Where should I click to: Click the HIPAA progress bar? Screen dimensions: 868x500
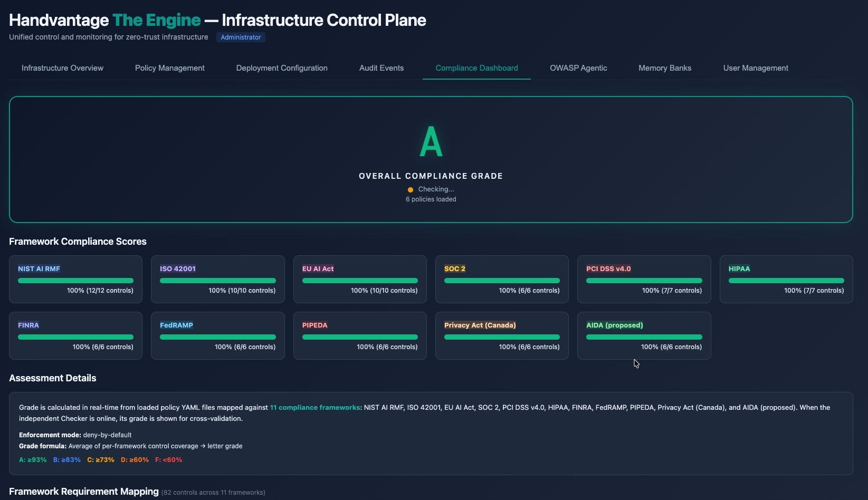(x=786, y=281)
